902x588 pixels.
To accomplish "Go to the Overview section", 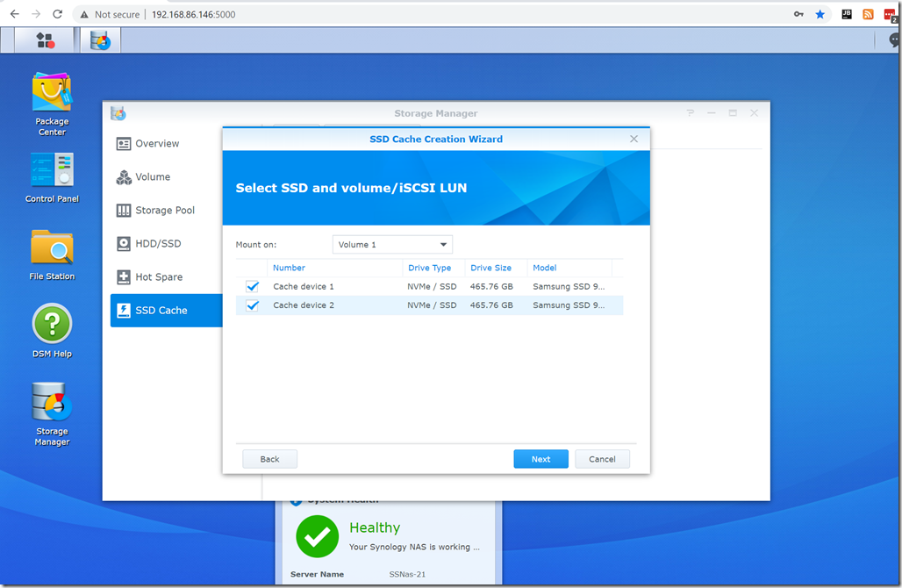I will coord(166,143).
